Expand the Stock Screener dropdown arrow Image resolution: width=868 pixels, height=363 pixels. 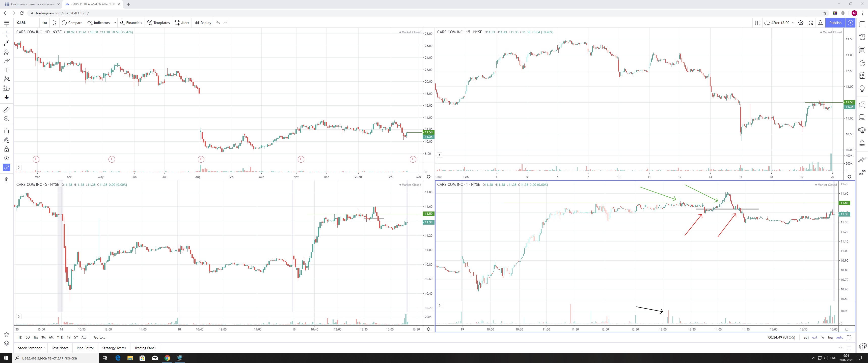tap(45, 348)
